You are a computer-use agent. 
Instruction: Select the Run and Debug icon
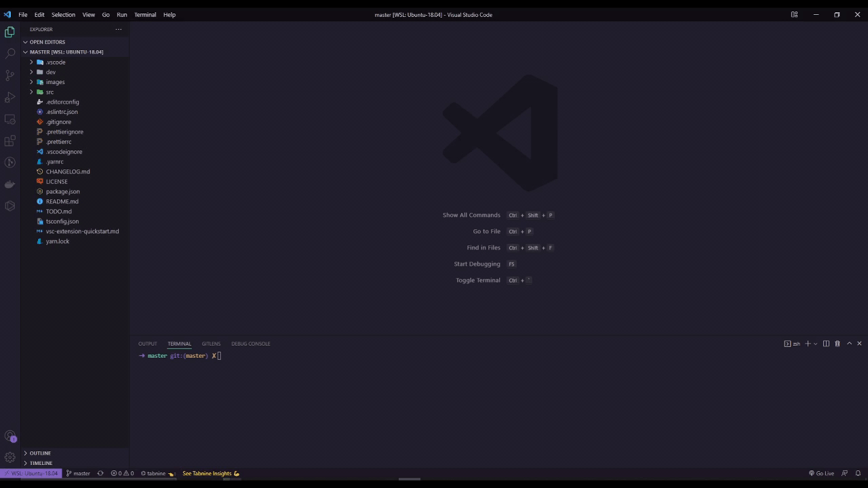coord(9,97)
